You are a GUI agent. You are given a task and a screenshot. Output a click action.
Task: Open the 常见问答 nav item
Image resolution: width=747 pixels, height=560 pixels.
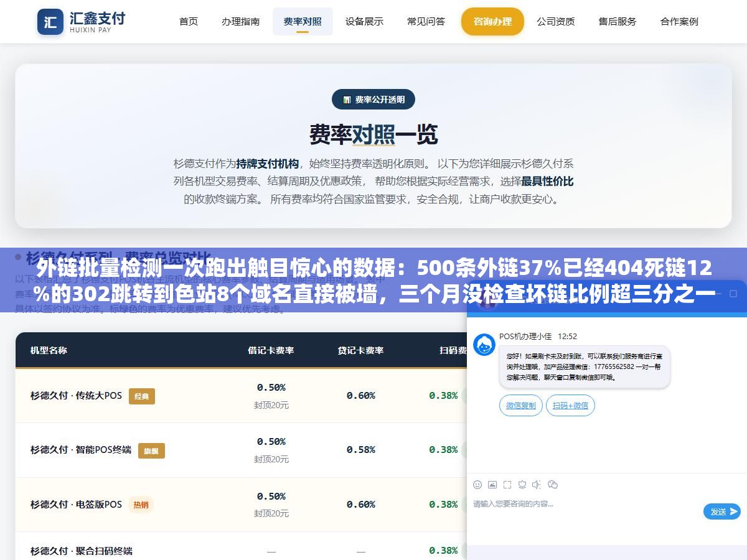point(426,21)
